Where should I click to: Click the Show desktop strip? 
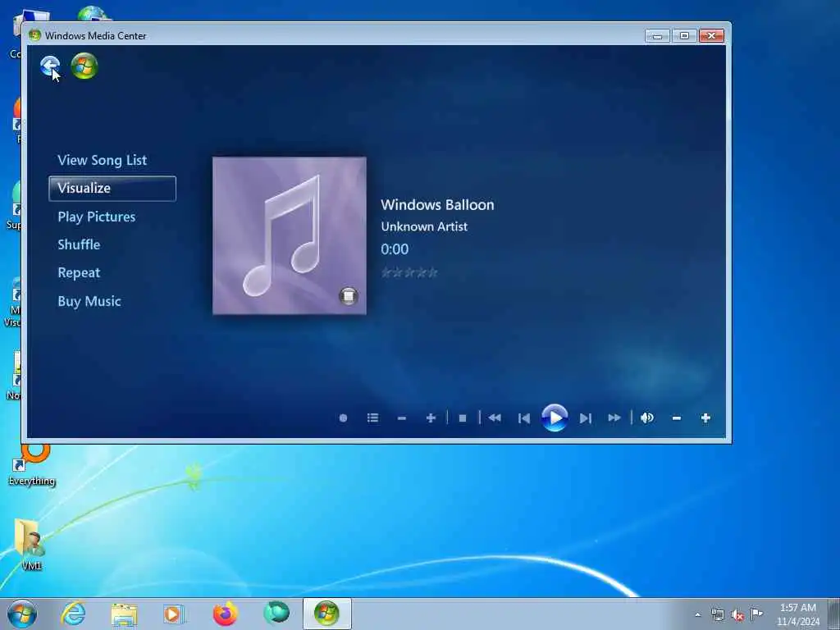(x=834, y=614)
